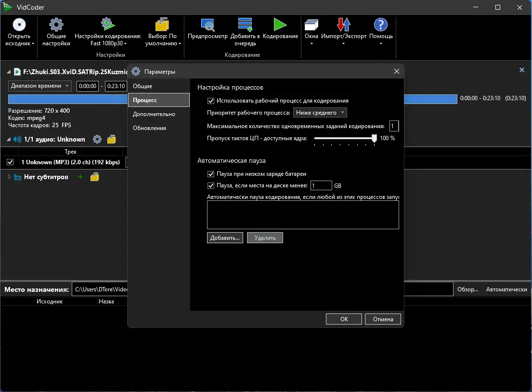This screenshot has height=392, width=532.
Task: Click the auto-pause processes list box
Action: 303,215
